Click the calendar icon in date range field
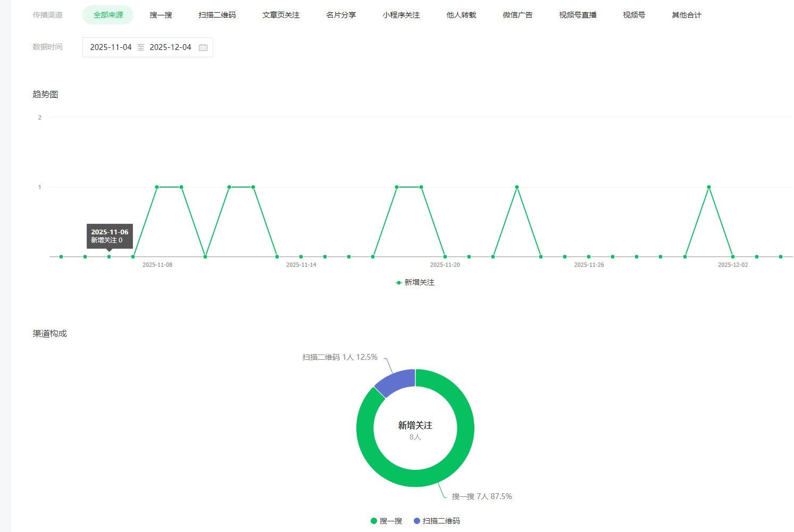This screenshot has height=532, width=794. [203, 47]
